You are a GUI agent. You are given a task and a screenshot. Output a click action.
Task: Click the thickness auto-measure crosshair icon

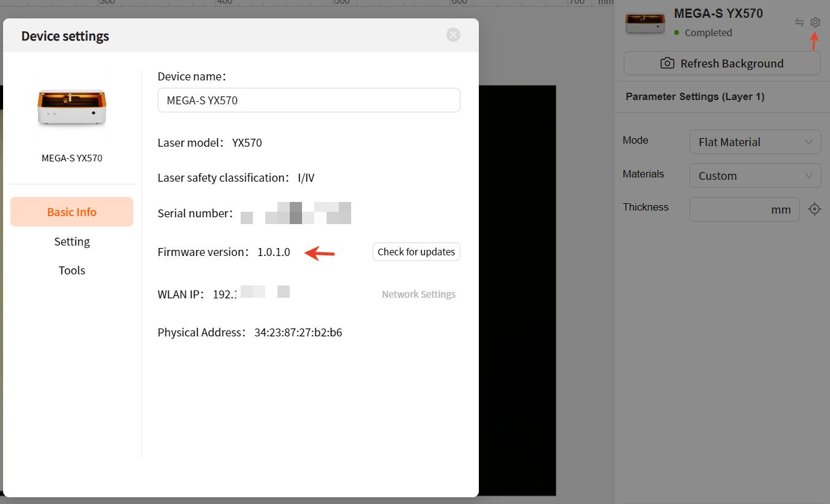814,209
